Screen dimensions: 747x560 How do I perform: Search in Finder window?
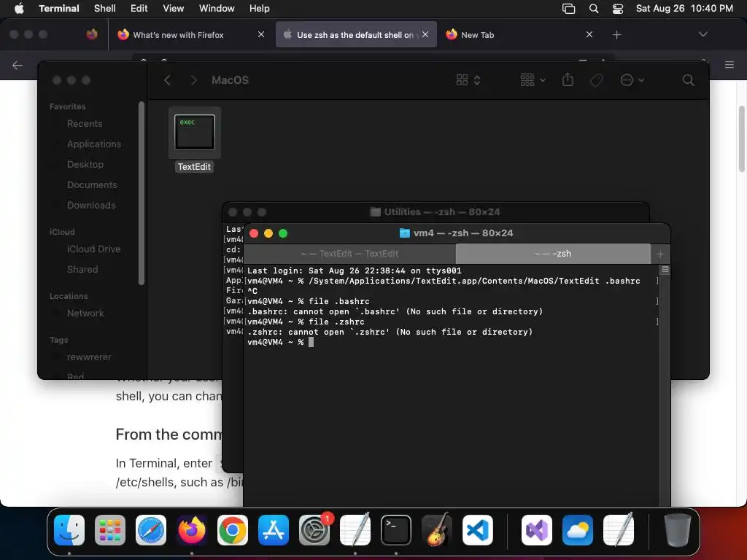(x=688, y=80)
